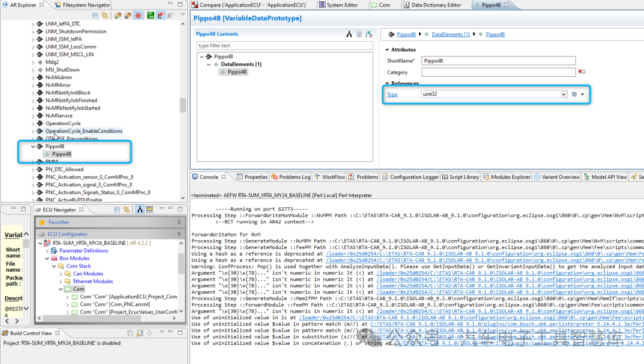
Task: Collapse DataElements [1] in Contents tree
Action: coord(209,64)
